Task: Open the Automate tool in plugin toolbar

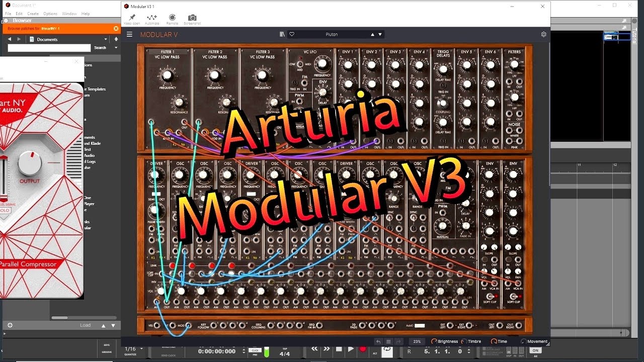Action: click(152, 19)
